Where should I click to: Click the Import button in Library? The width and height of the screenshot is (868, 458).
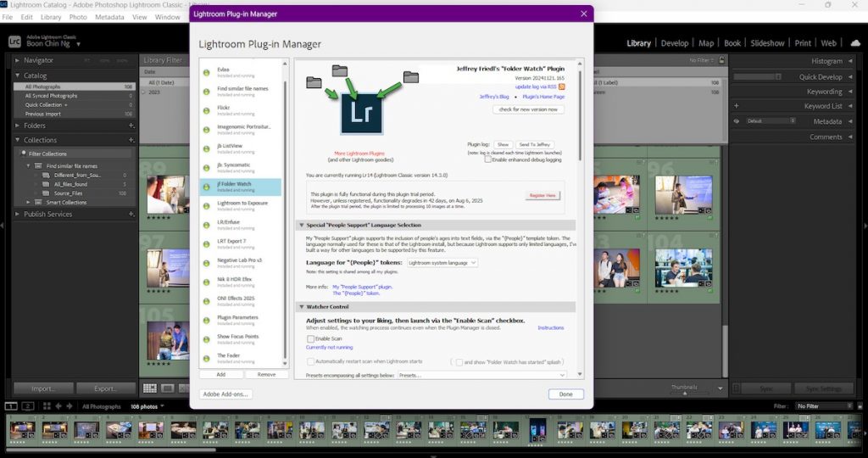[x=43, y=388]
